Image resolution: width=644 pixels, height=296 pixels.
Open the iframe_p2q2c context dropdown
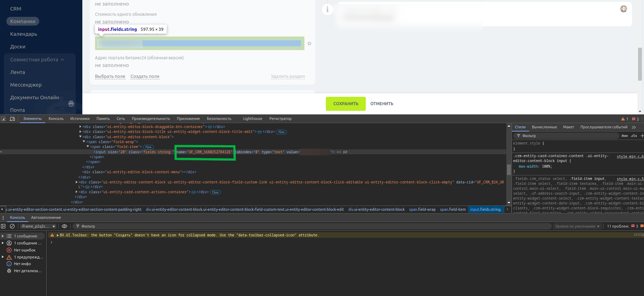coord(38,226)
